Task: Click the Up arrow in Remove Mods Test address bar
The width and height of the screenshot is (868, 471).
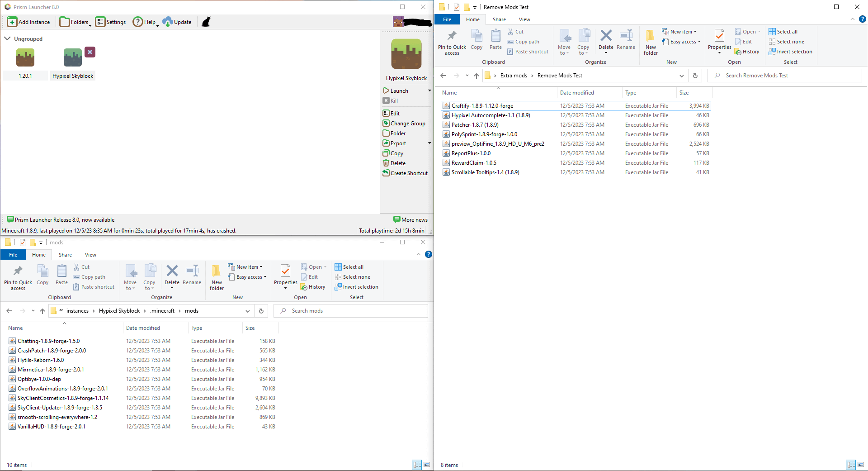Action: [476, 76]
